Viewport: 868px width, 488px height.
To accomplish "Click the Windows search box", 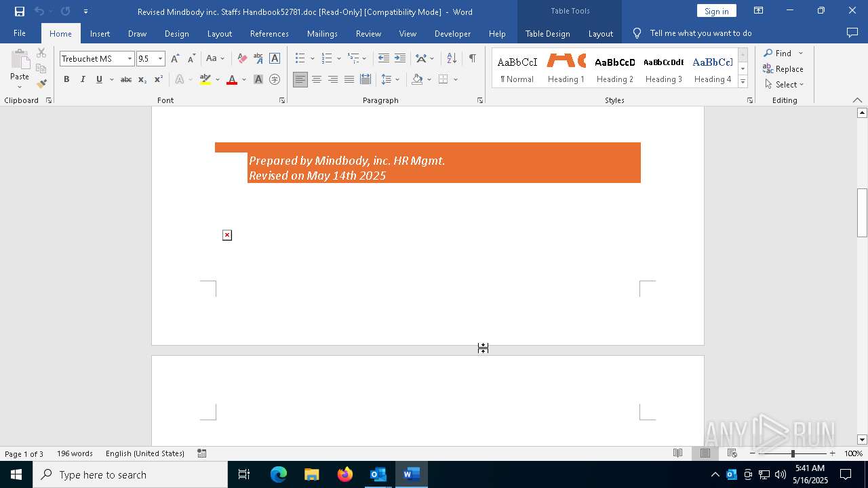I will 130,474.
